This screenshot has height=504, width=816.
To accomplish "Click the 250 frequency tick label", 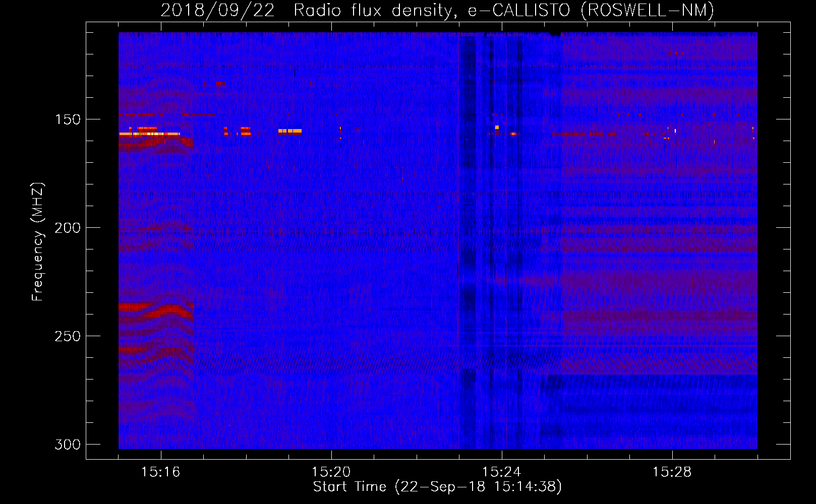I will coord(68,336).
